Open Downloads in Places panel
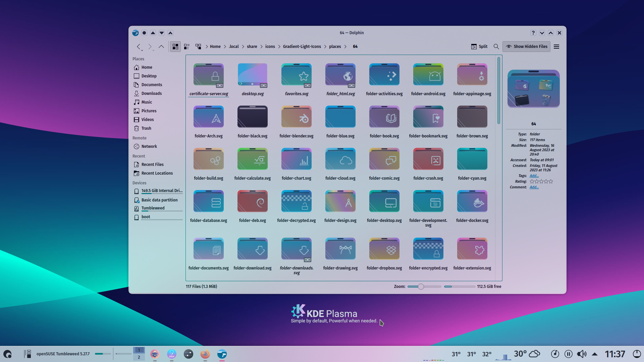 158,94
